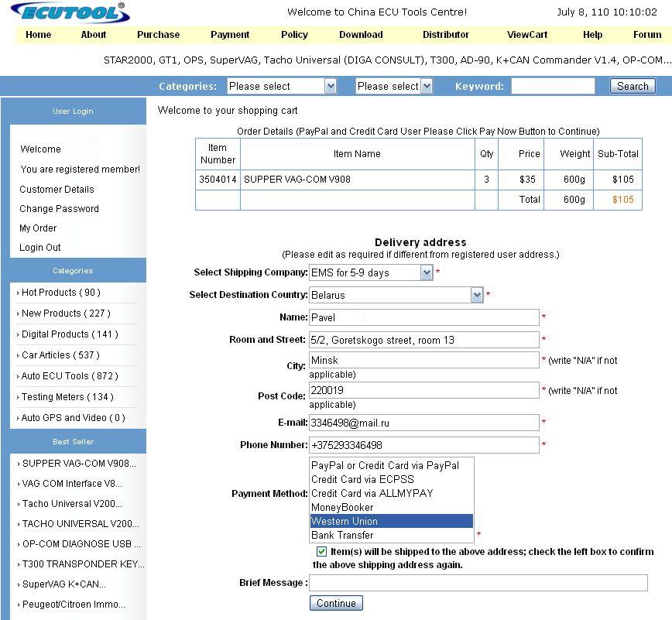Open the Select Shipping Company dropdown
This screenshot has width=672, height=620.
click(371, 272)
